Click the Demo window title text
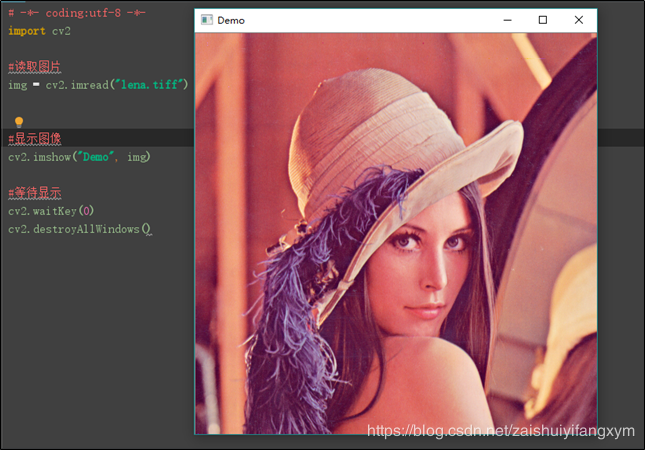The height and width of the screenshot is (450, 645). coord(231,20)
